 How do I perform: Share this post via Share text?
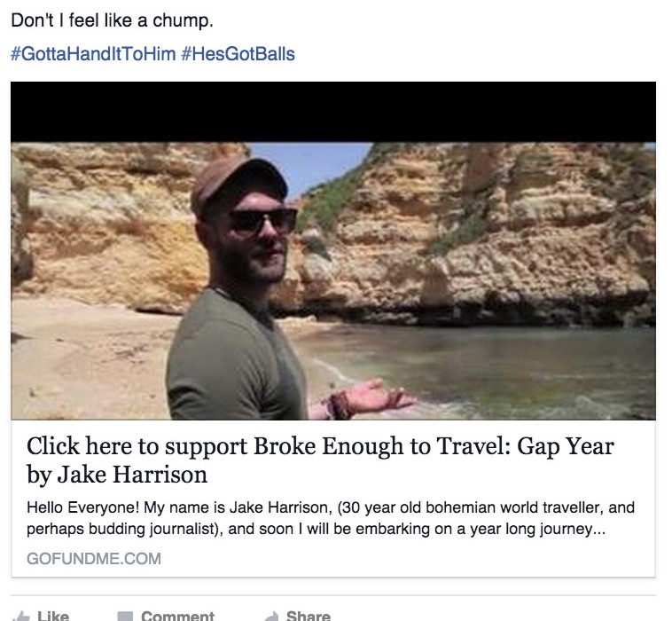pyautogui.click(x=309, y=616)
